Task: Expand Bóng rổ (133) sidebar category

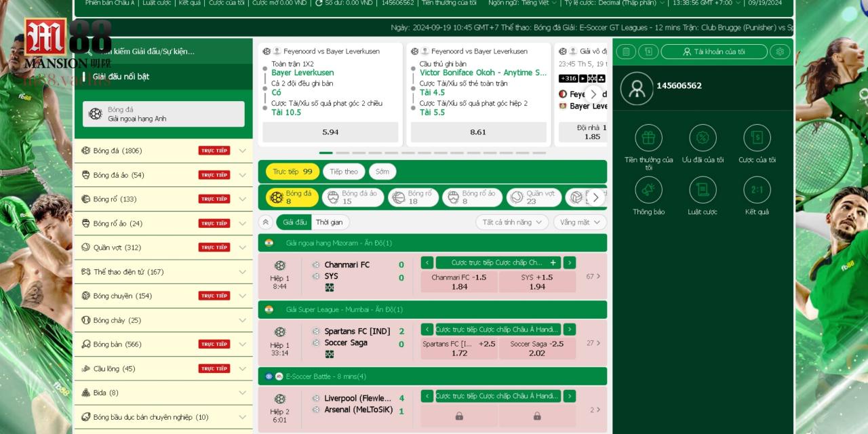Action: pyautogui.click(x=163, y=199)
